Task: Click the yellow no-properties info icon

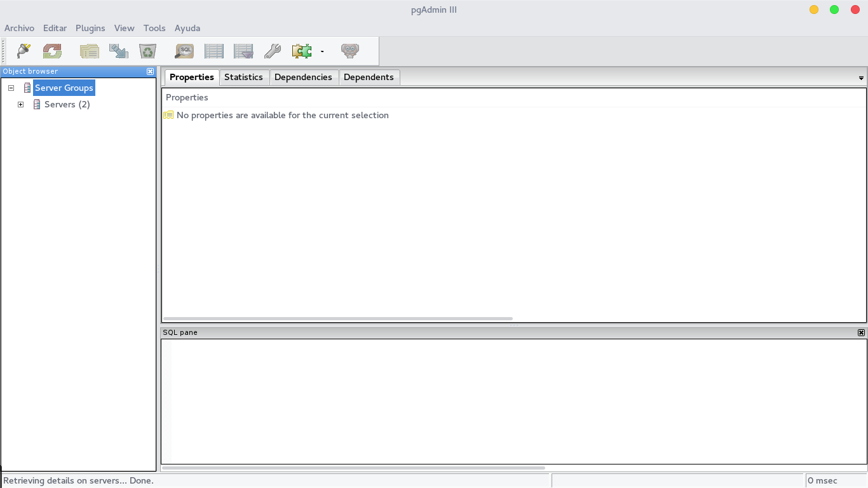Action: point(168,115)
